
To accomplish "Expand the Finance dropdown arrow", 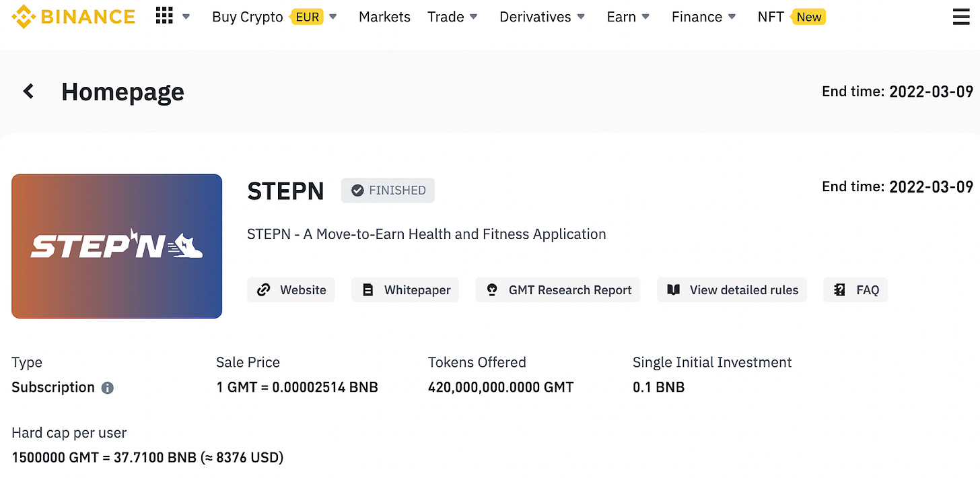I will 732,17.
